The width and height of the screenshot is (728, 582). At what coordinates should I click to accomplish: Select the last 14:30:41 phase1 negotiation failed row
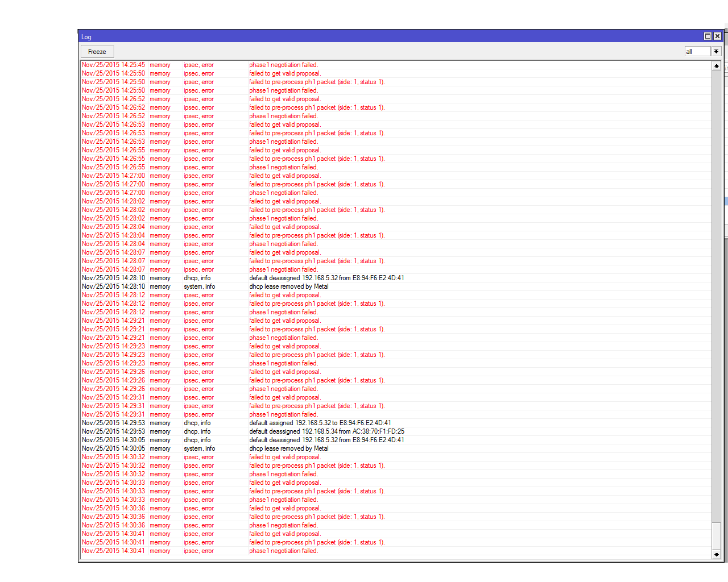click(283, 551)
